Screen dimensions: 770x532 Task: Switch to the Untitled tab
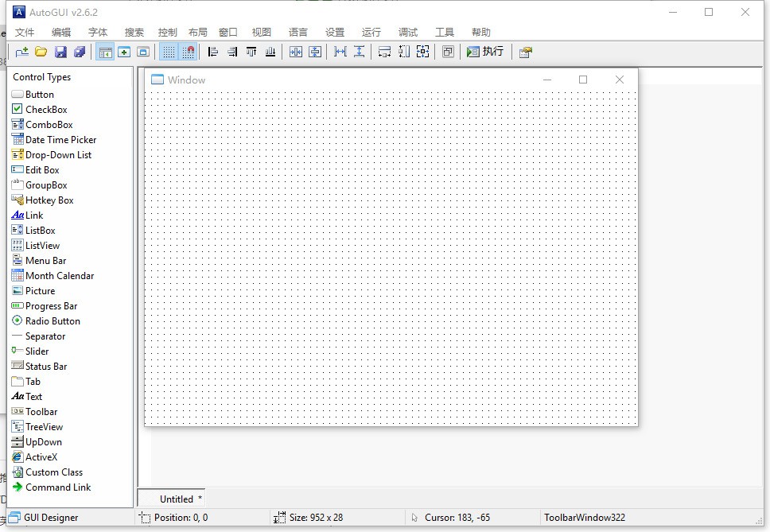[x=177, y=499]
